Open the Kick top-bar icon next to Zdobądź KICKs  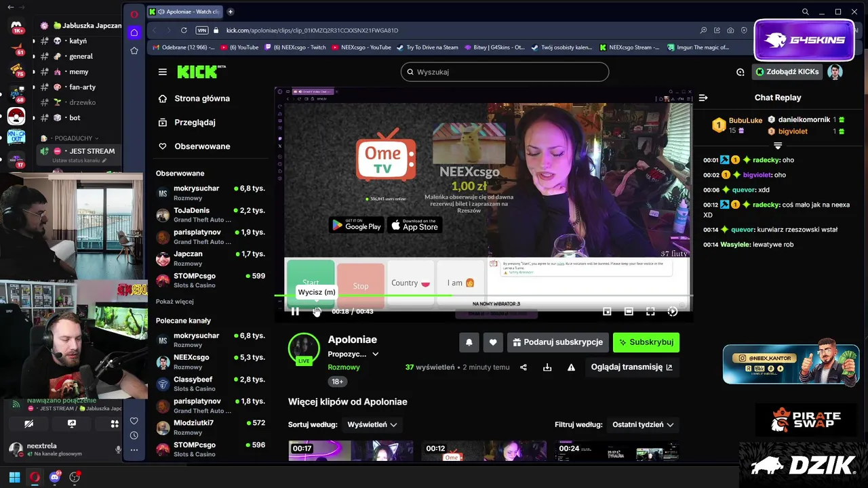[741, 72]
